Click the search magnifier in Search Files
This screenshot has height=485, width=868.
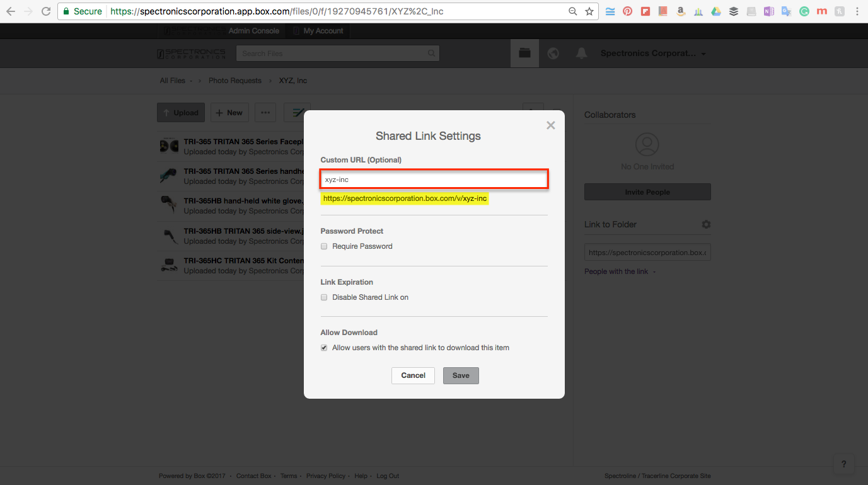coord(432,54)
